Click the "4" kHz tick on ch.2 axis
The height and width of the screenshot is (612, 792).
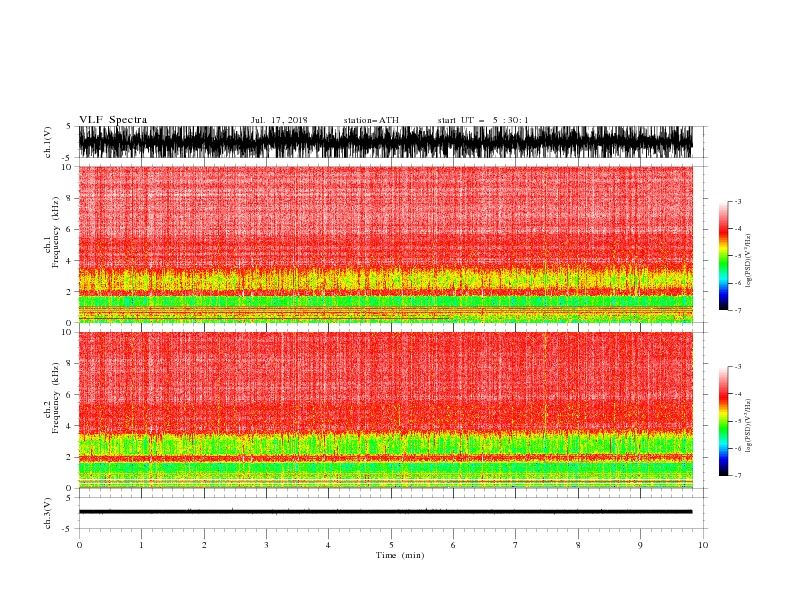70,426
